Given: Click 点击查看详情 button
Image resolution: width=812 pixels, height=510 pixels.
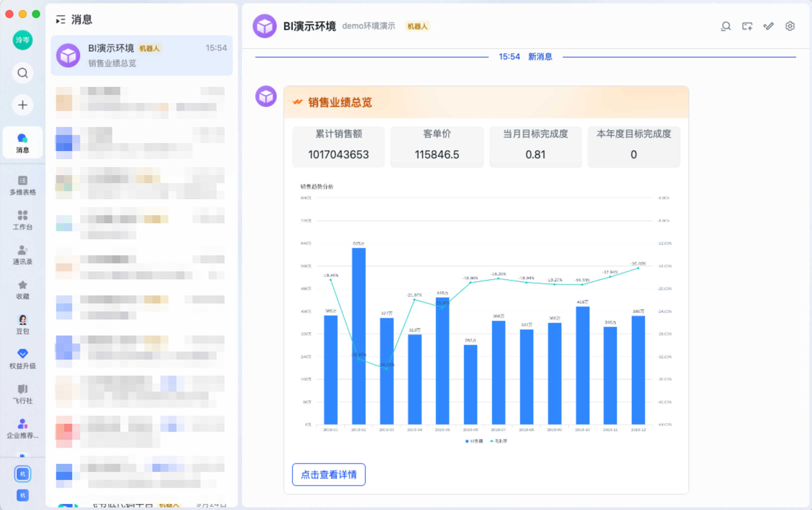Looking at the screenshot, I should click(328, 474).
